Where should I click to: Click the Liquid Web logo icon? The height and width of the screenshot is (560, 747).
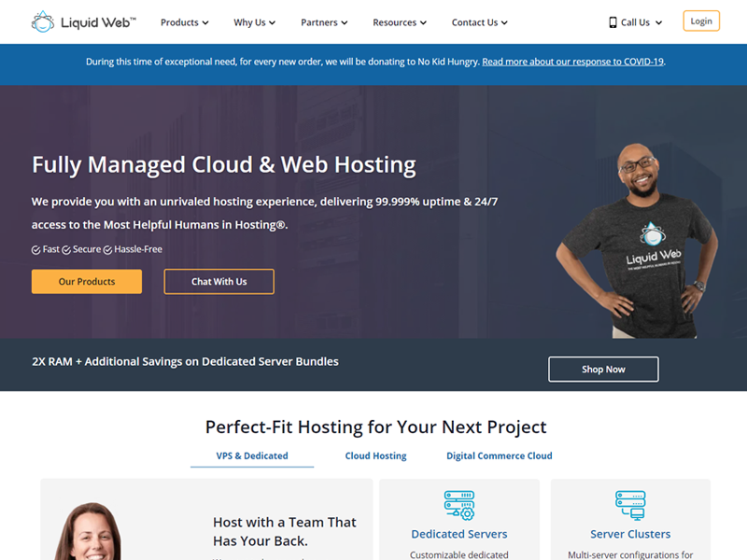click(43, 21)
